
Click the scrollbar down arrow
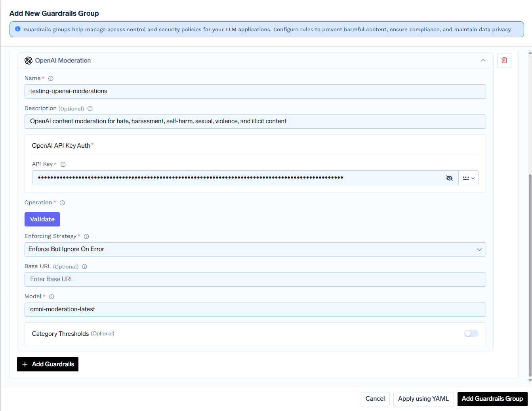530,381
